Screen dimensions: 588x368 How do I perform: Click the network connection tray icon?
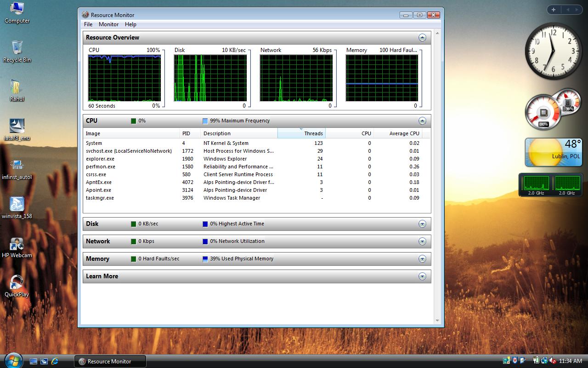point(544,361)
